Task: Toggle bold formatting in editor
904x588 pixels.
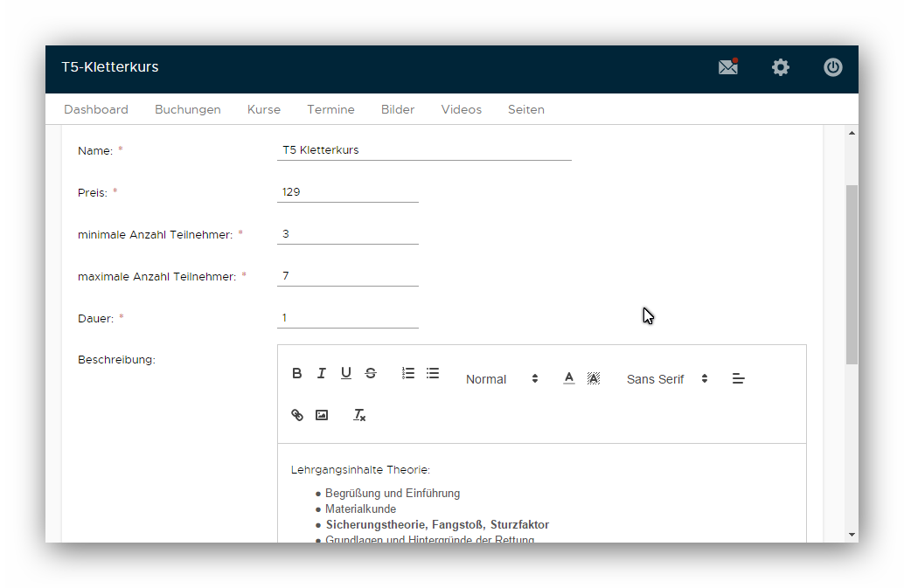Action: (297, 373)
